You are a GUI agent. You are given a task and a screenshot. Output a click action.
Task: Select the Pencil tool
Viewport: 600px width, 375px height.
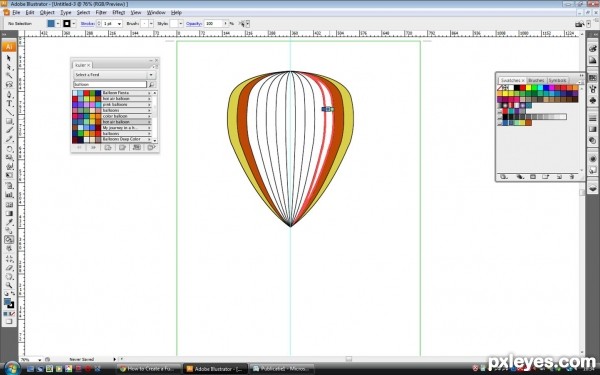point(9,139)
